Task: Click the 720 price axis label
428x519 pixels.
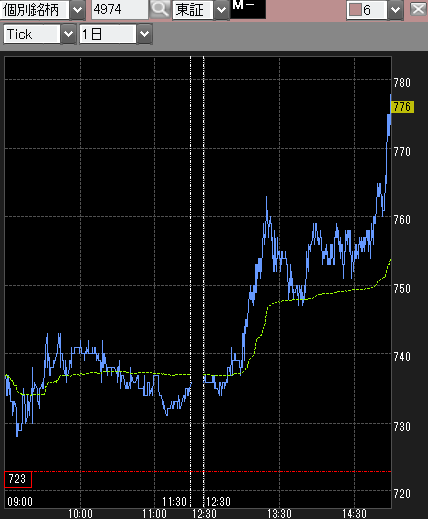Action: tap(402, 494)
